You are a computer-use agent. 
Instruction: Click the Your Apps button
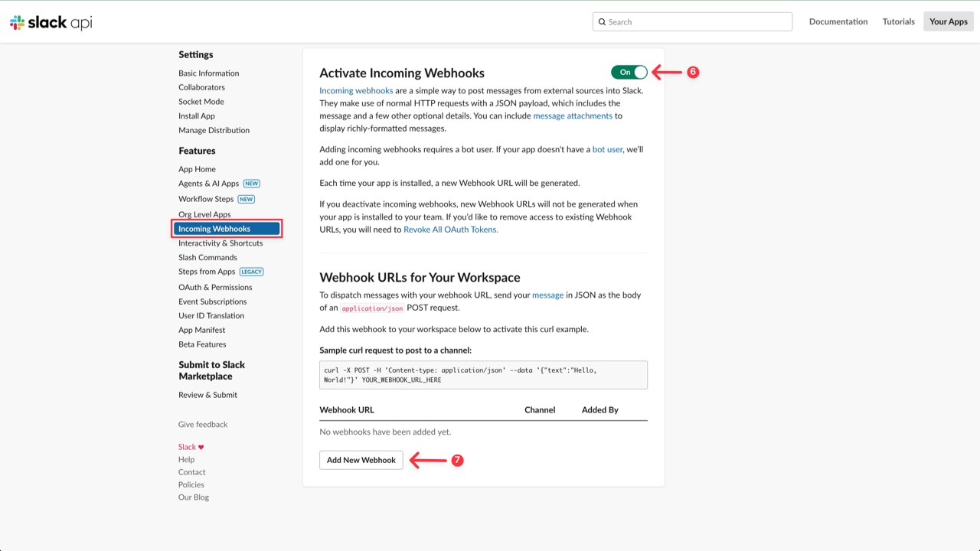click(x=948, y=21)
